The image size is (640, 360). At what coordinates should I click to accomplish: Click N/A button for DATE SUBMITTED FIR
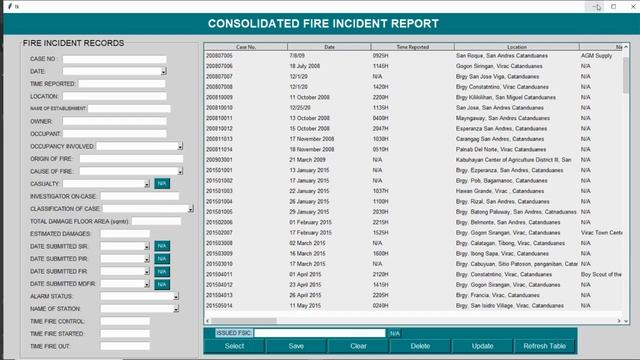pos(162,271)
